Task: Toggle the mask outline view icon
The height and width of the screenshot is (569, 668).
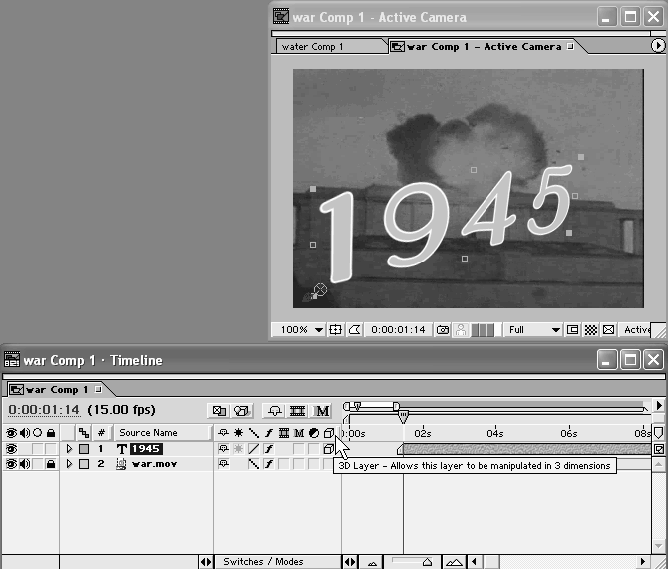Action: 353,329
